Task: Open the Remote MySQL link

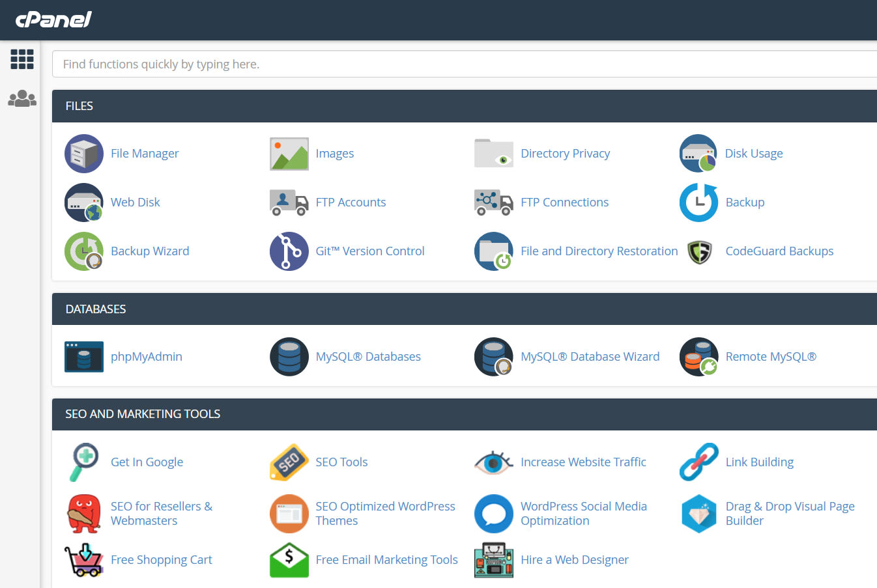Action: 771,357
